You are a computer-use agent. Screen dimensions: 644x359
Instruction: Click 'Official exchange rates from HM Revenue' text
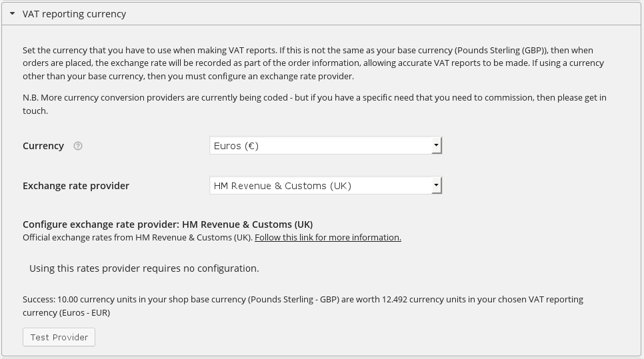click(137, 238)
